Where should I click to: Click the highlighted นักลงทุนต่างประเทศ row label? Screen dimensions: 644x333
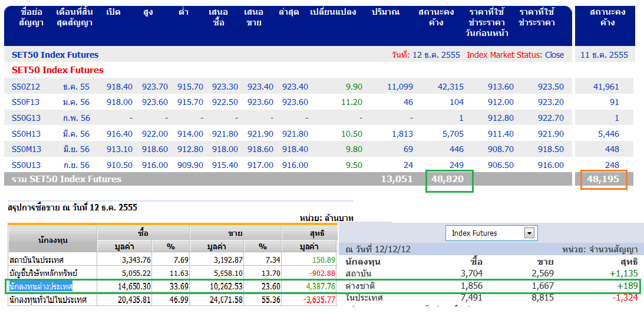point(41,286)
